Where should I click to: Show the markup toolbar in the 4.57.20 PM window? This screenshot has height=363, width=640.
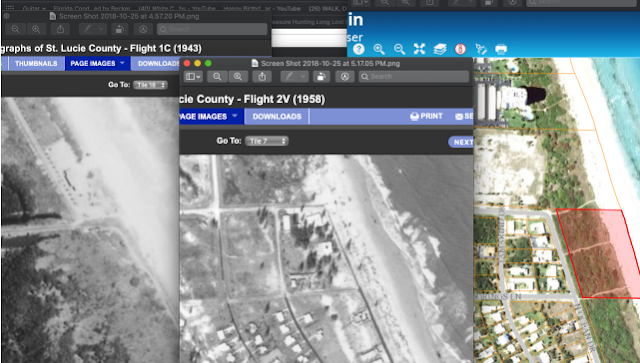point(143,29)
